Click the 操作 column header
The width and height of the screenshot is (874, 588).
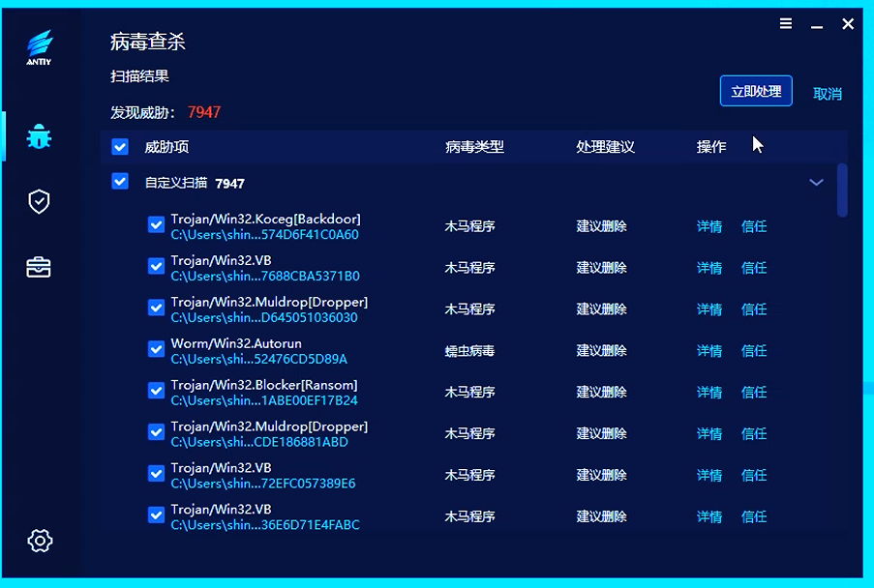(x=711, y=147)
